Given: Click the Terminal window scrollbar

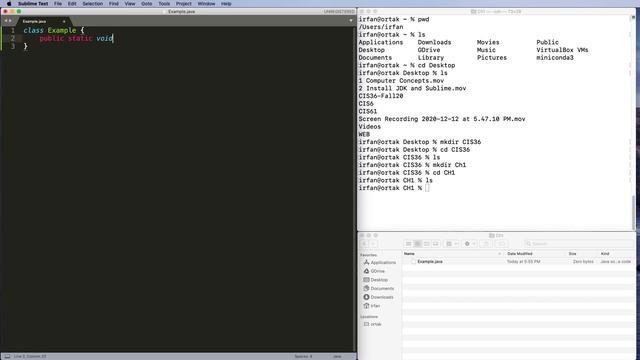Looking at the screenshot, I should [633, 212].
